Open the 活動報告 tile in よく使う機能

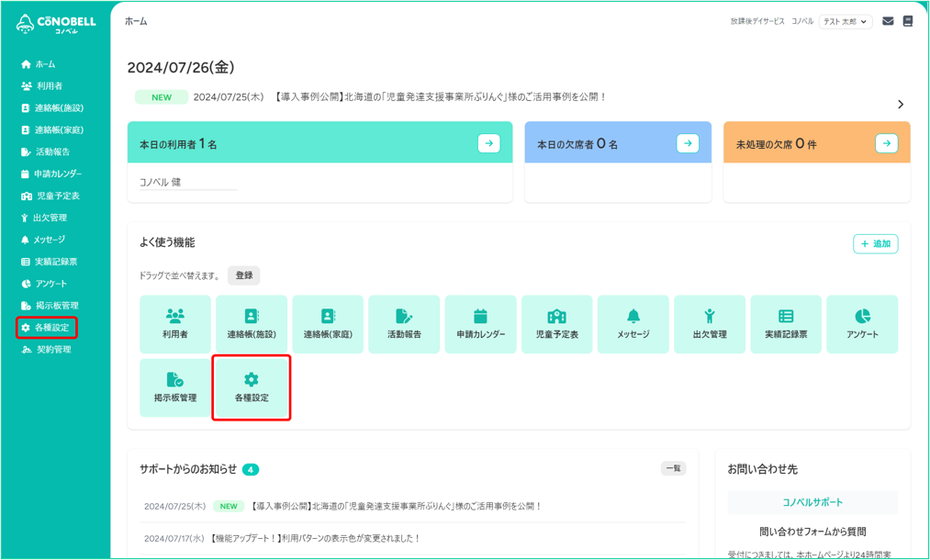coord(404,324)
